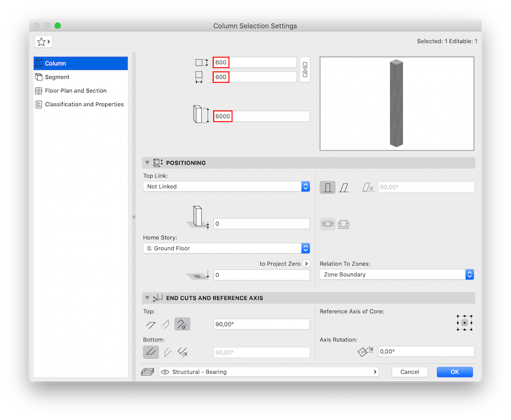511x420 pixels.
Task: Click the column 3D preview thumbnail
Action: [397, 104]
